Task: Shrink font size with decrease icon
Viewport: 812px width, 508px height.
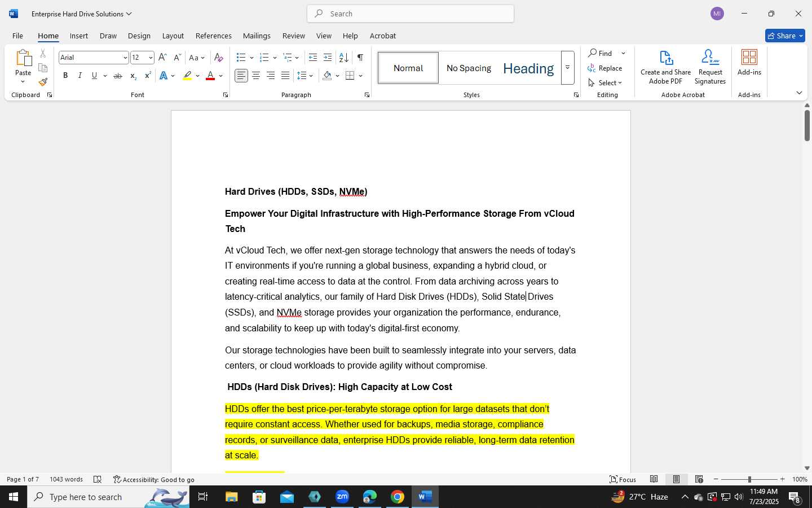Action: [x=177, y=58]
